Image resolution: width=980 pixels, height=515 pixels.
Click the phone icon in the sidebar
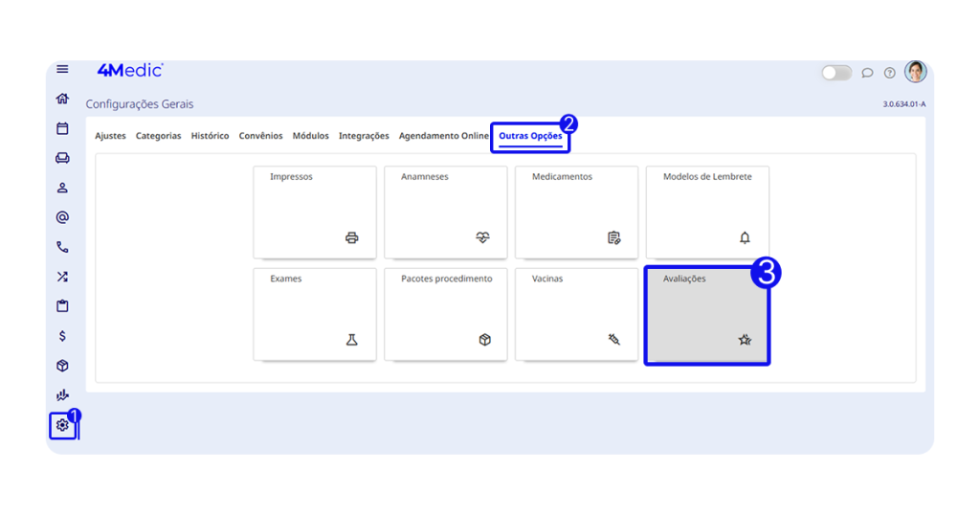coord(62,247)
